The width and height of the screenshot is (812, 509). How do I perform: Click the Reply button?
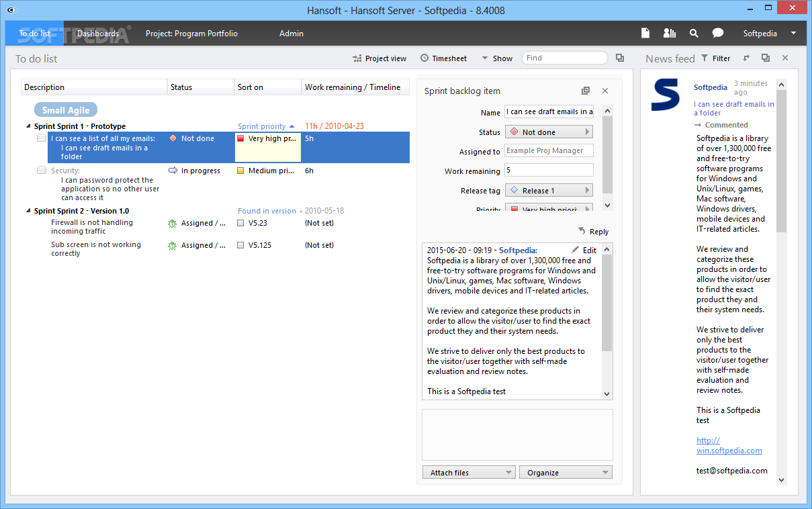click(x=593, y=232)
